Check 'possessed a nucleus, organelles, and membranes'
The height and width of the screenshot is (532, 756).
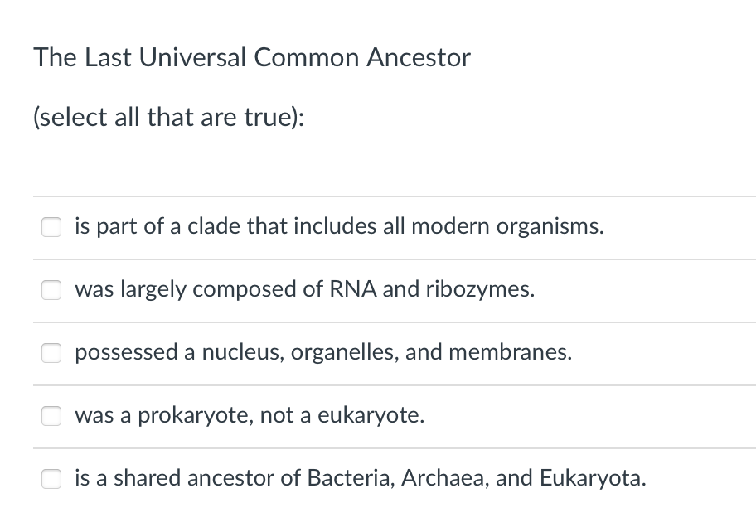pos(51,353)
